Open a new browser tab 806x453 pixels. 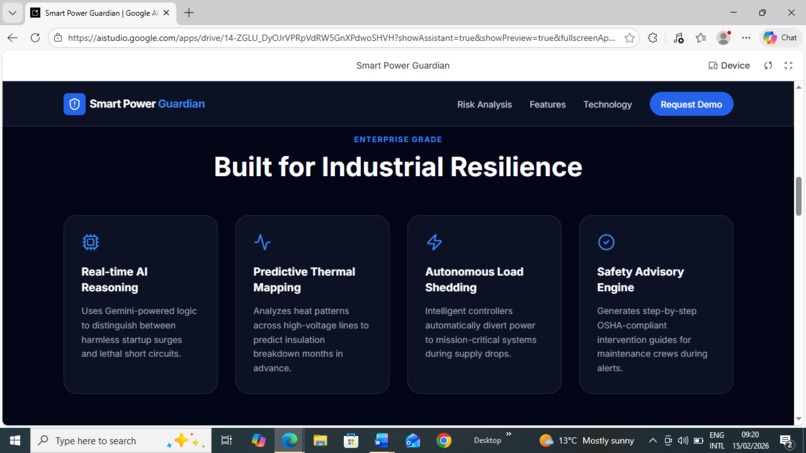189,13
